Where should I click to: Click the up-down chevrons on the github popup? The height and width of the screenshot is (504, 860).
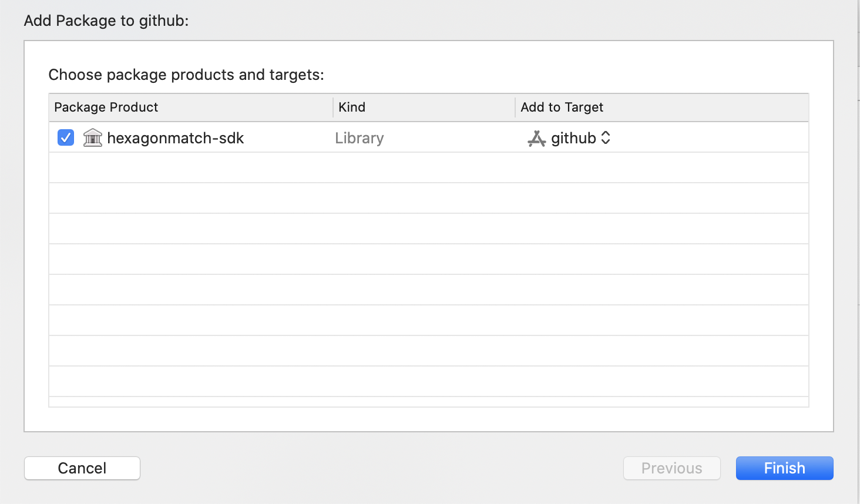click(x=606, y=138)
